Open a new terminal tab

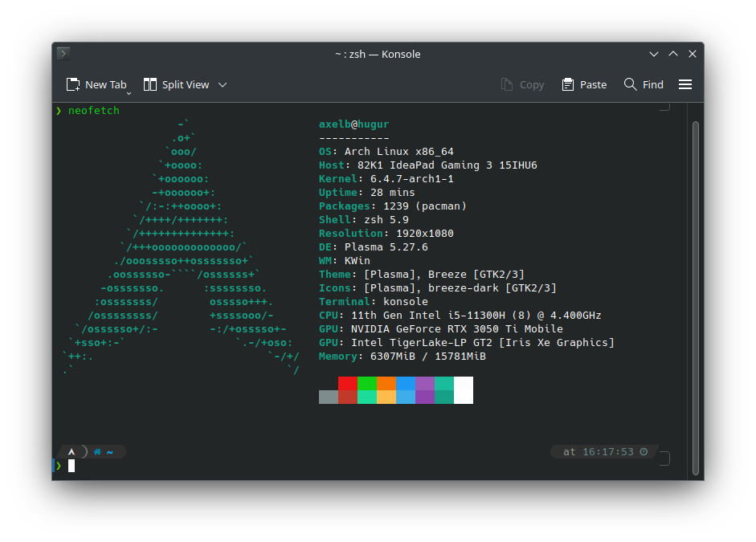pyautogui.click(x=96, y=85)
